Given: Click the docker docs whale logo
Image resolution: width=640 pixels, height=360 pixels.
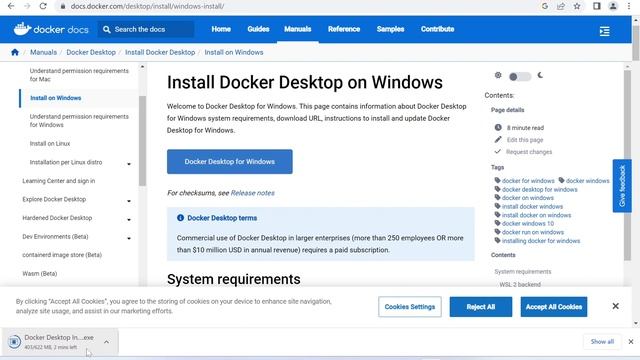Looking at the screenshot, I should (x=22, y=29).
